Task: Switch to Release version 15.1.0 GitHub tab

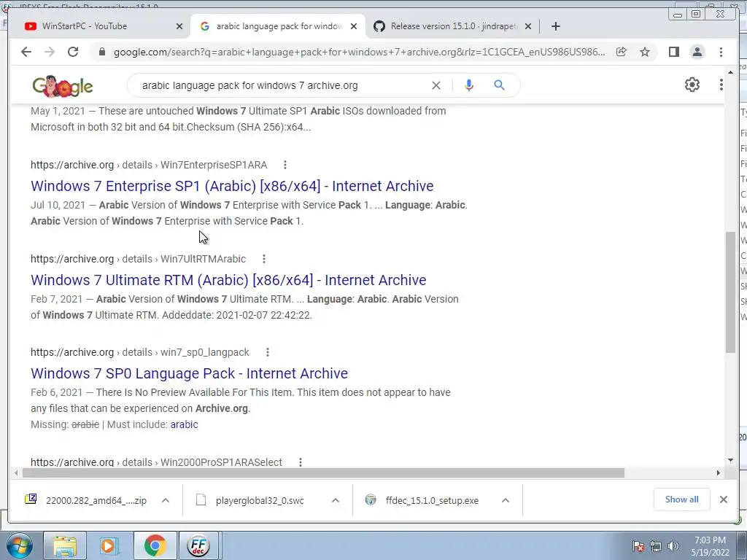Action: (x=452, y=26)
